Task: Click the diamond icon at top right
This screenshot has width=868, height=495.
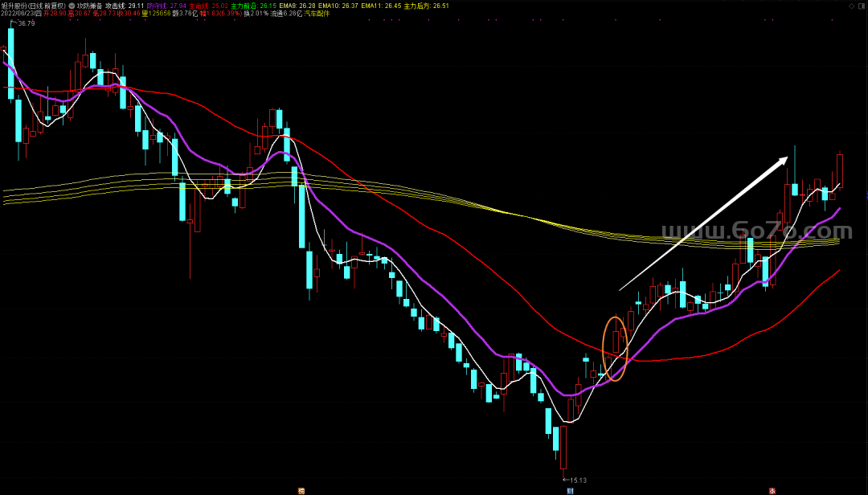Action: [851, 6]
